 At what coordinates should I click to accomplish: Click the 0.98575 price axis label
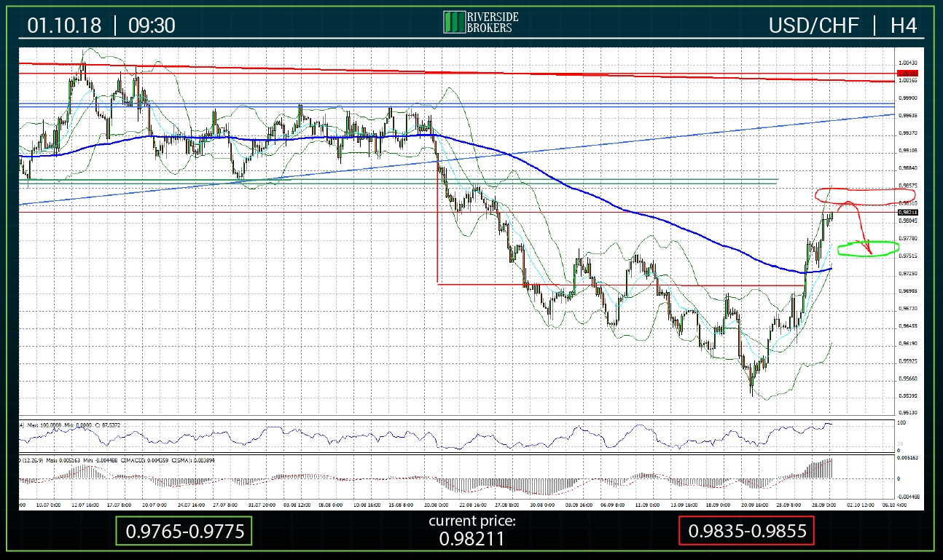[908, 185]
